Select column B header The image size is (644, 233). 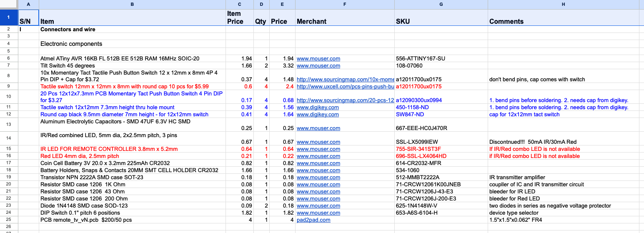click(x=132, y=4)
